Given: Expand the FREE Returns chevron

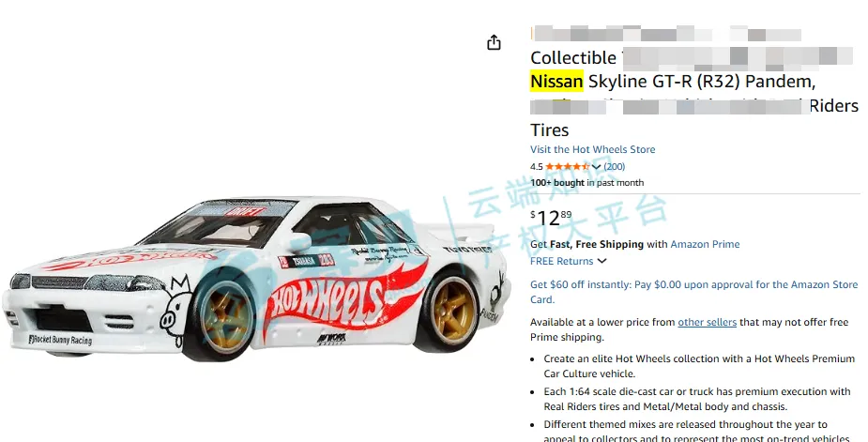Looking at the screenshot, I should pos(602,261).
